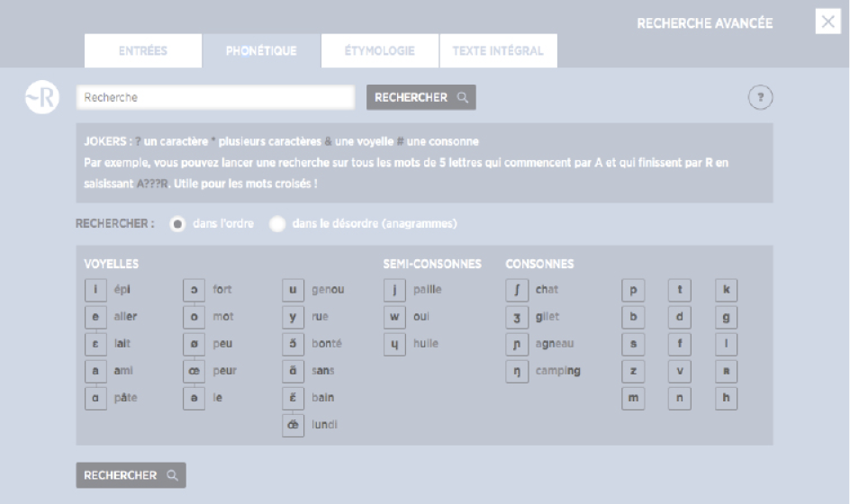850x504 pixels.
Task: Insert the vowel symbol ɛ for lait
Action: (95, 344)
